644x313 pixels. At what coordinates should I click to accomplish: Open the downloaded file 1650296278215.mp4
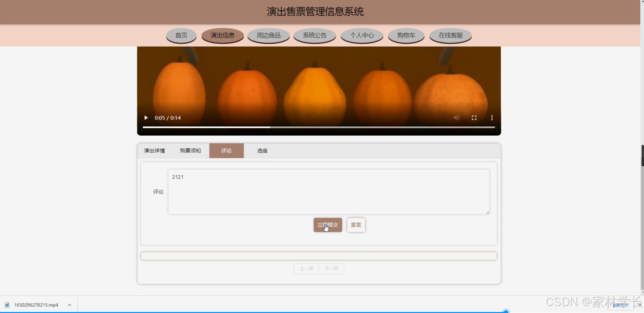click(36, 305)
